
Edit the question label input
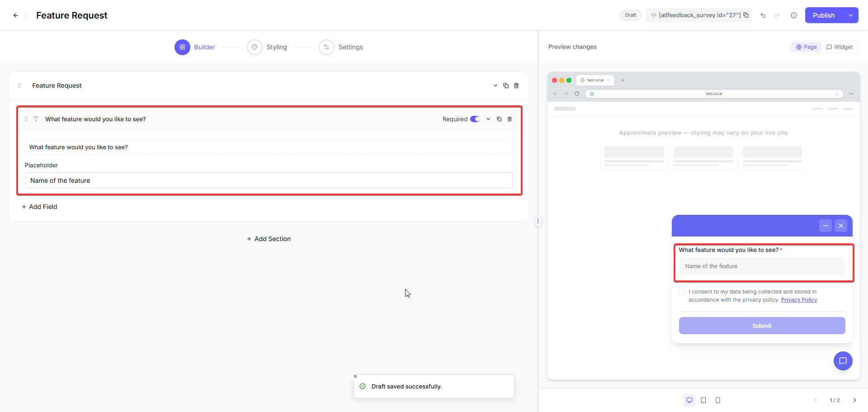[x=269, y=147]
